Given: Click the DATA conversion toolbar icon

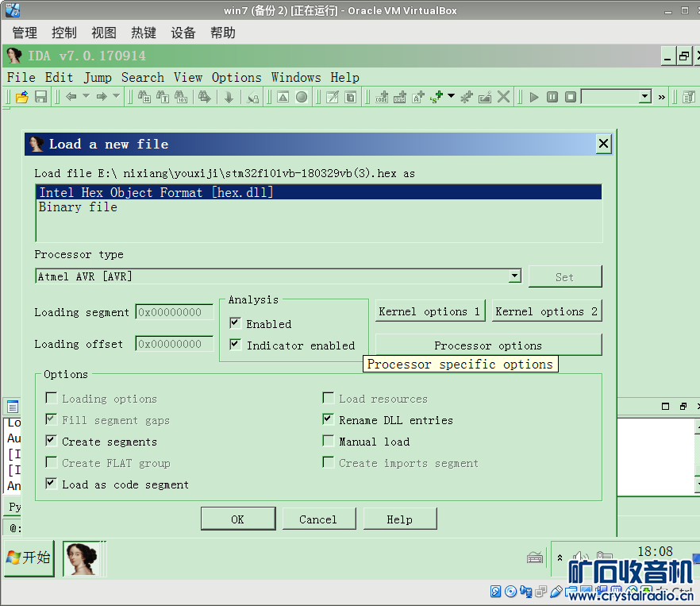Looking at the screenshot, I should click(400, 97).
